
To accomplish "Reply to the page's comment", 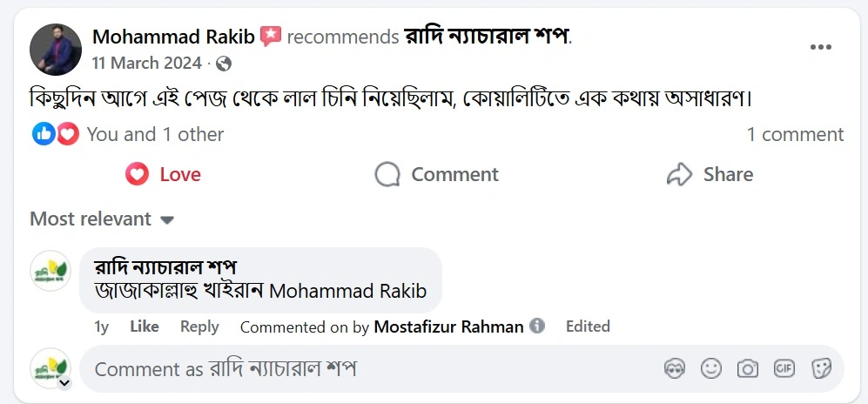I will point(199,327).
